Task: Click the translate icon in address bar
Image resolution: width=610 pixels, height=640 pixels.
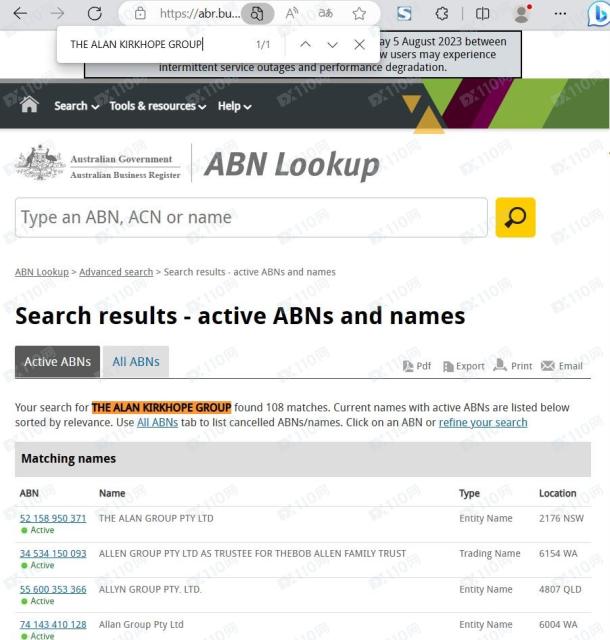Action: 325,14
